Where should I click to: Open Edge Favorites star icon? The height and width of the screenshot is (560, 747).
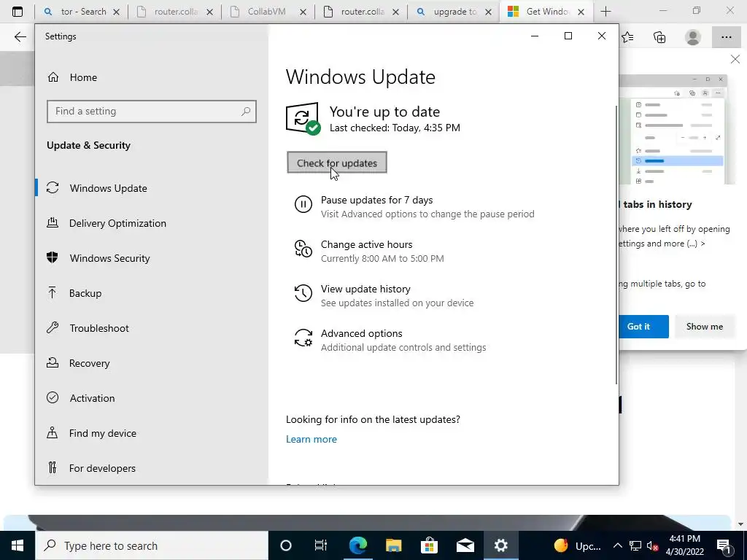[x=627, y=37]
